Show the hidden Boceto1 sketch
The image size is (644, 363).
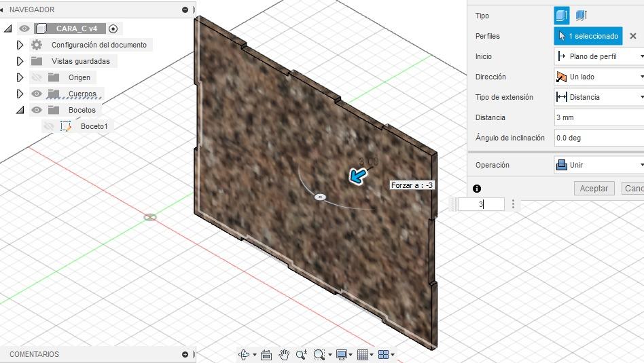(49, 126)
